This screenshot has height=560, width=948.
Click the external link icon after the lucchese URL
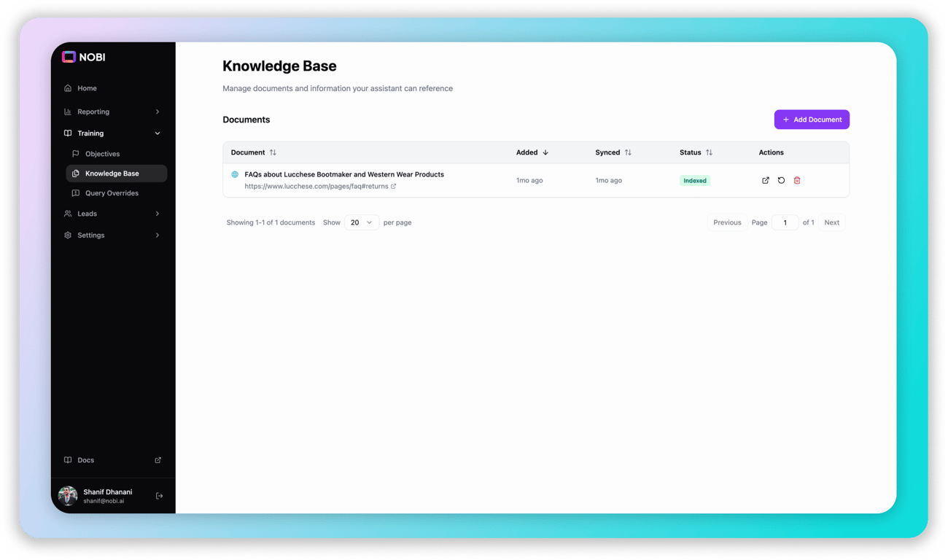394,187
